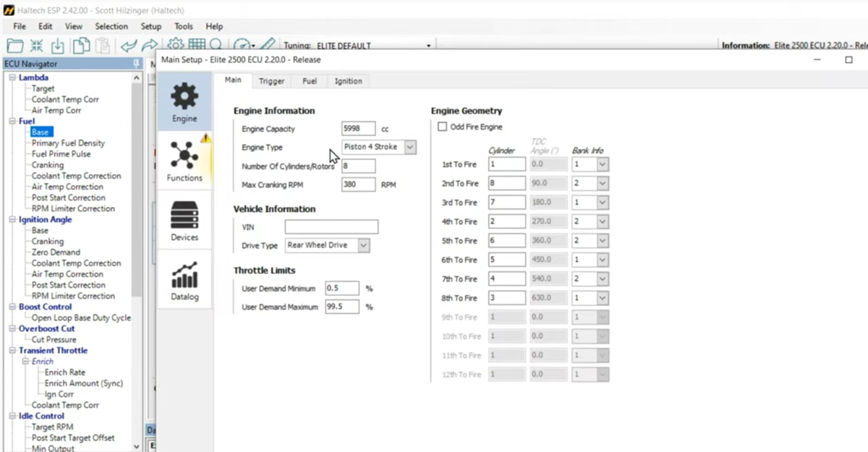Collapse the Ignition Angle tree node
868x452 pixels.
coord(12,220)
